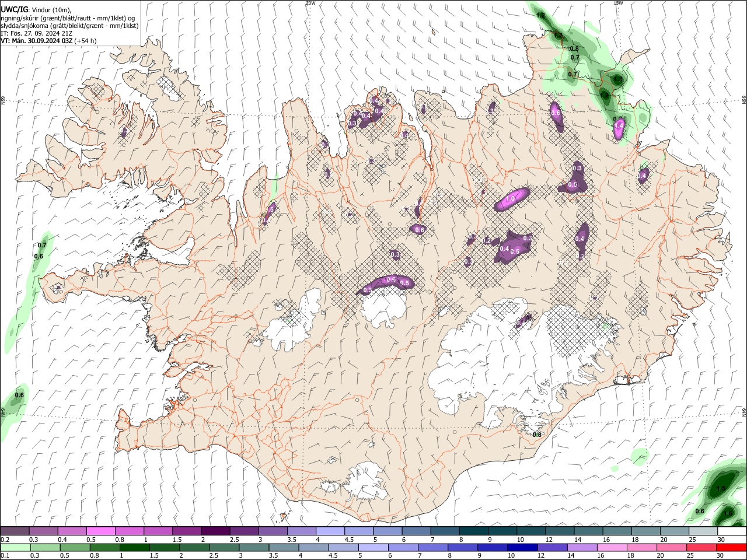Click the "1.4" value in the pink blob
The height and width of the screenshot is (560, 747).
(619, 125)
